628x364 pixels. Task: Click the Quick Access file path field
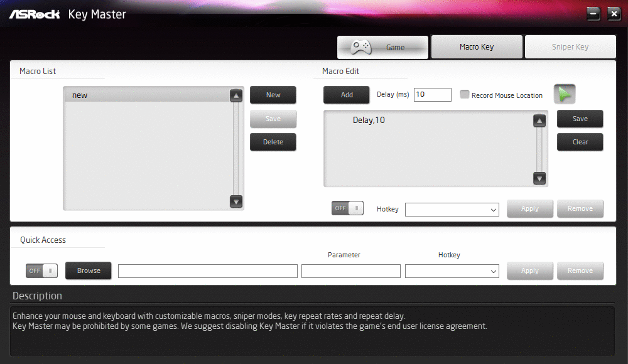(x=208, y=271)
